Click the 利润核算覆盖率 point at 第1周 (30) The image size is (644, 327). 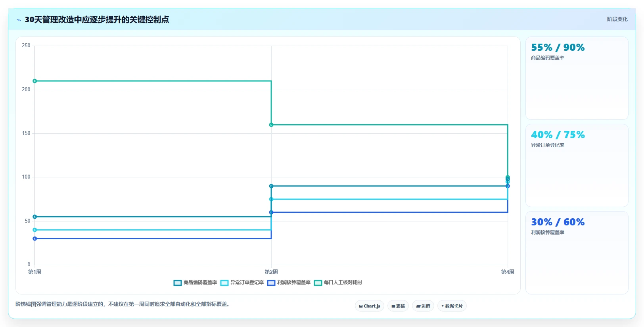(35, 239)
